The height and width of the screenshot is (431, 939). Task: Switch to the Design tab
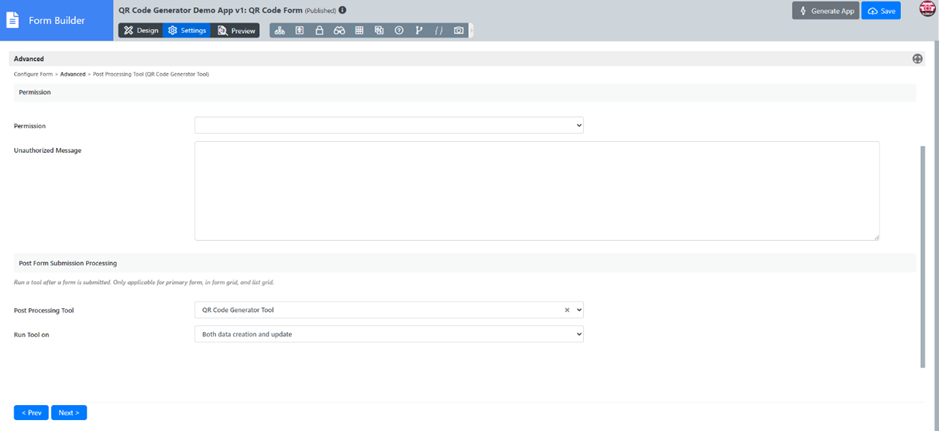click(x=141, y=31)
